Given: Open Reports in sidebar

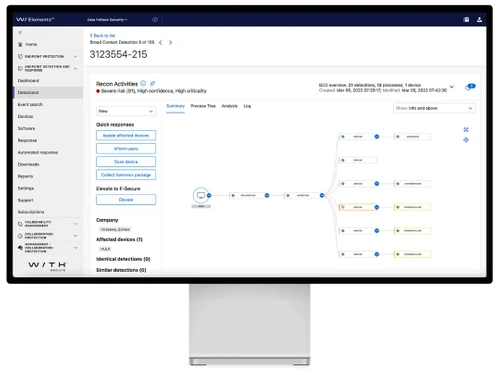Looking at the screenshot, I should (48, 176).
